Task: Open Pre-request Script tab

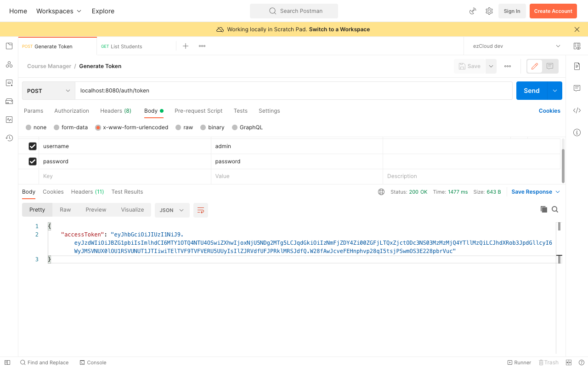Action: (198, 111)
